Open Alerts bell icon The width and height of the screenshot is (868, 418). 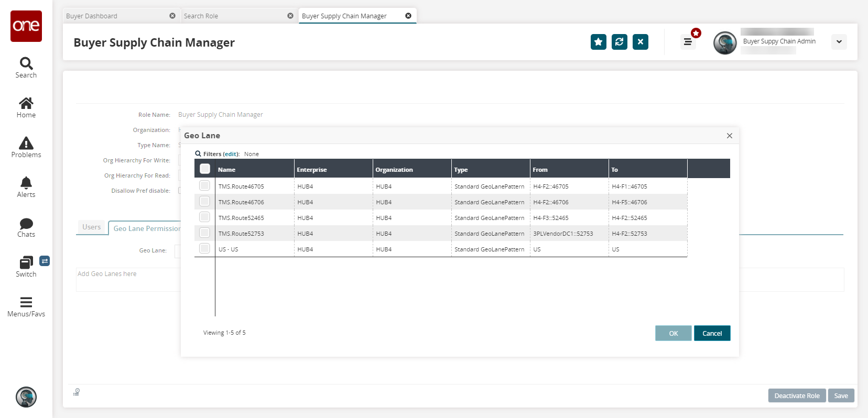26,187
